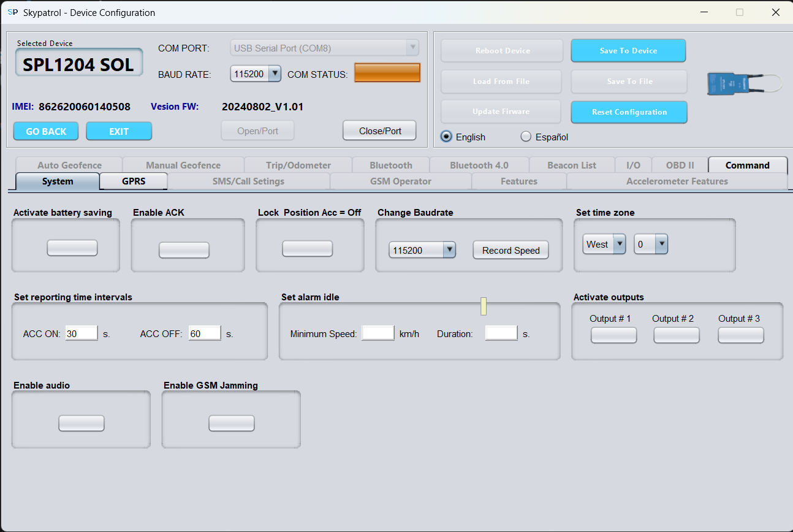The width and height of the screenshot is (793, 532).
Task: Click the GO BACK button
Action: (46, 131)
